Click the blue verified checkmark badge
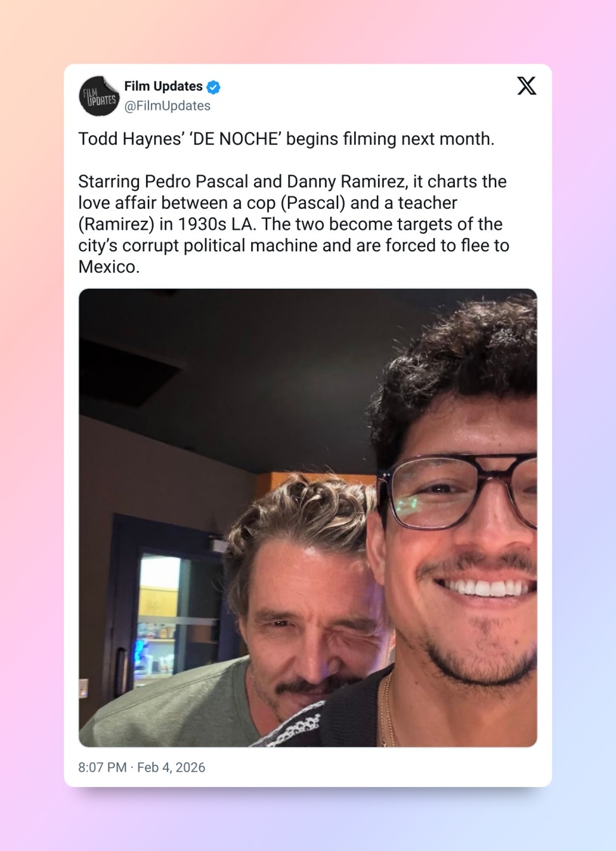Screen dimensions: 616x851 214,87
